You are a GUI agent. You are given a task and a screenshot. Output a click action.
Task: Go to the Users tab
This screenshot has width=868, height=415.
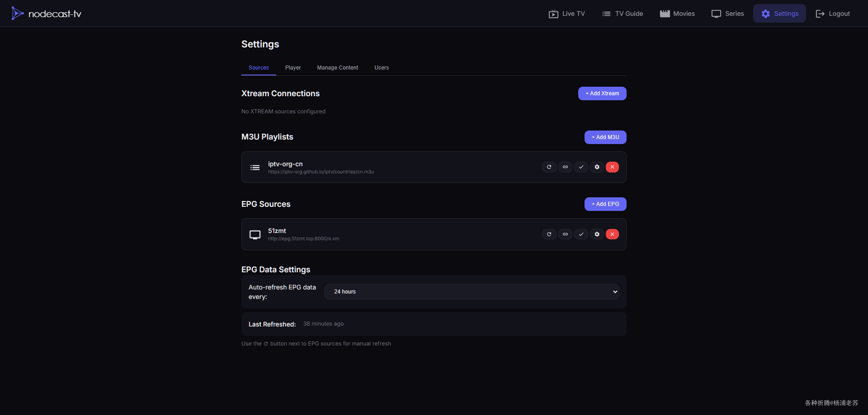tap(381, 68)
